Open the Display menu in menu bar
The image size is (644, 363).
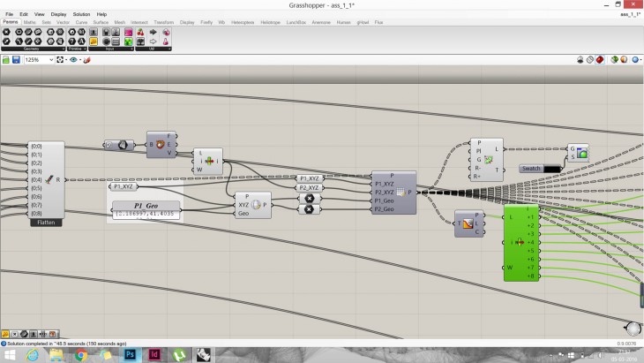tap(58, 14)
